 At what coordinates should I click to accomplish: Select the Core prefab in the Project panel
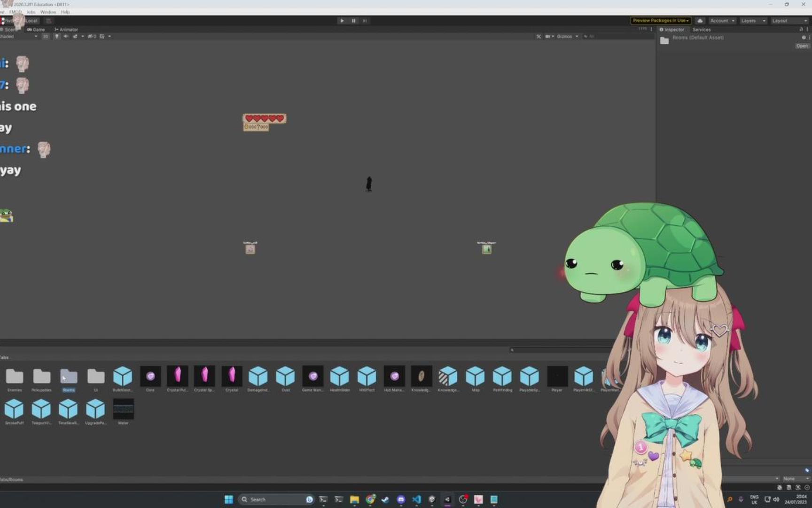[x=150, y=376]
